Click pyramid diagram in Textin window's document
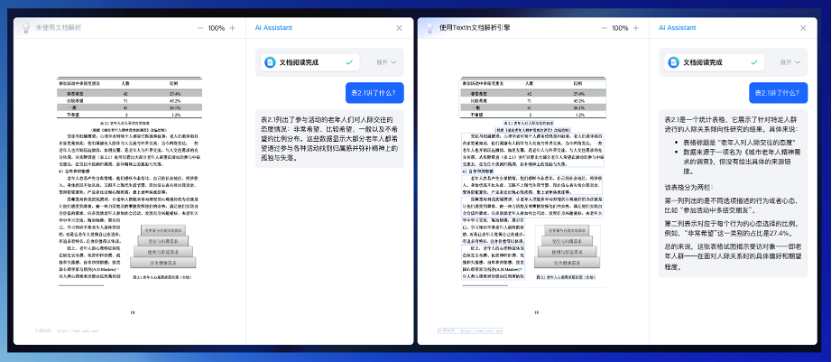This screenshot has width=832, height=362. tap(568, 246)
